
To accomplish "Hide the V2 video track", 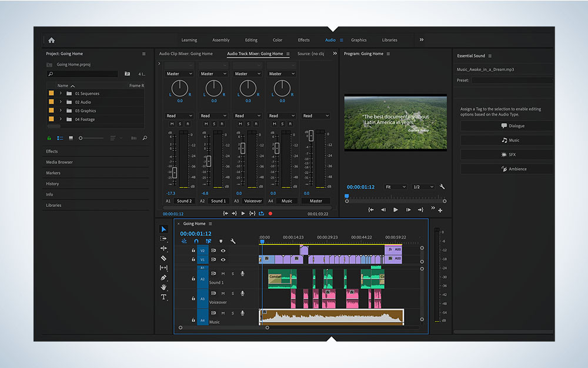I will (x=223, y=250).
